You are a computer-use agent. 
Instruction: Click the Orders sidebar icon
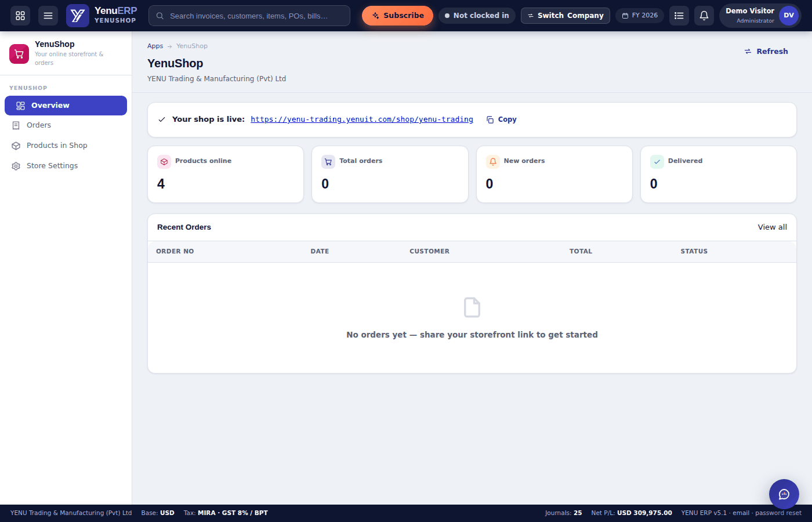point(16,125)
